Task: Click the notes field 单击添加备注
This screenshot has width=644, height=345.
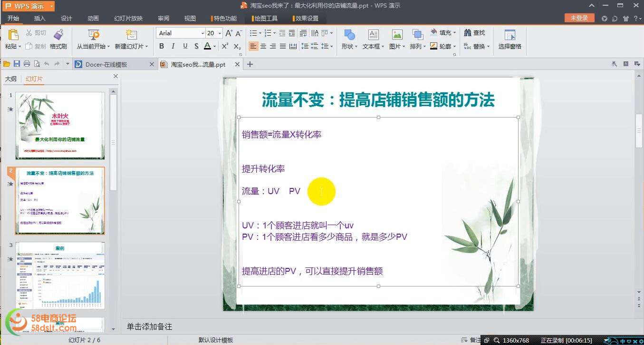Action: tap(149, 326)
